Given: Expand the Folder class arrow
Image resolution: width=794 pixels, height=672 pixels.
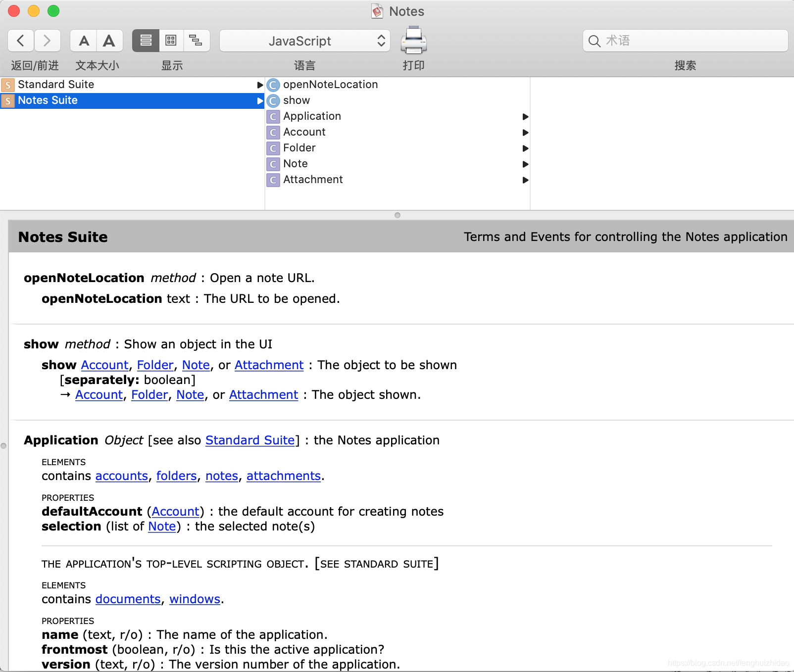Looking at the screenshot, I should [525, 148].
